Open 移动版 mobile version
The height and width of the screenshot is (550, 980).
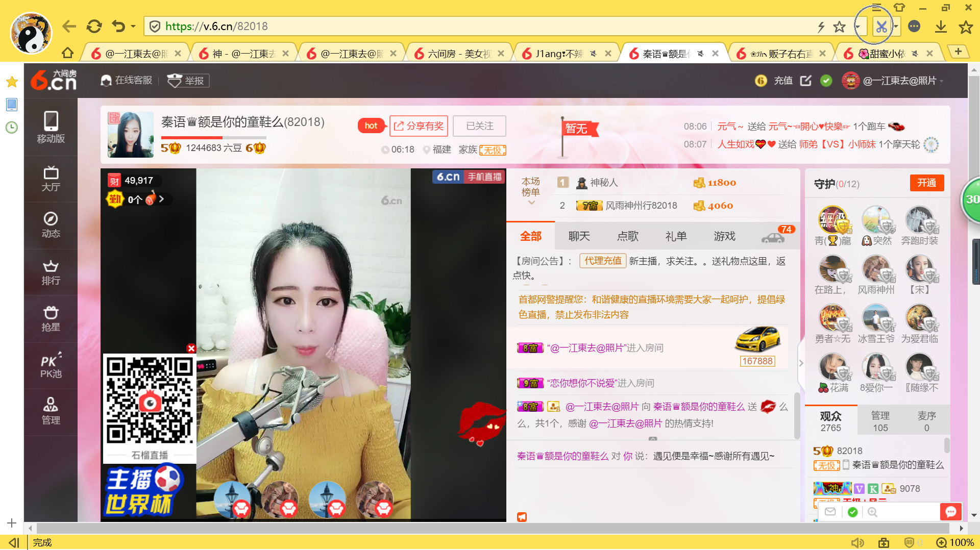(51, 128)
